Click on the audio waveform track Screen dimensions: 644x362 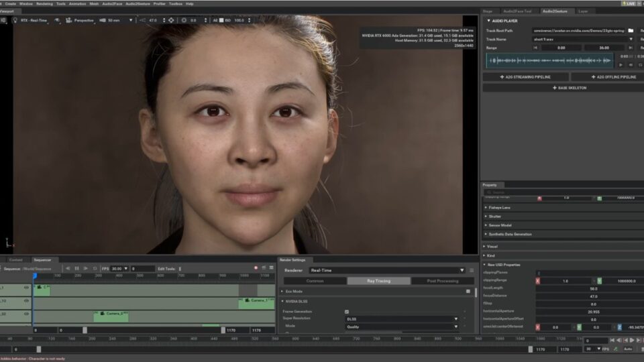point(549,61)
